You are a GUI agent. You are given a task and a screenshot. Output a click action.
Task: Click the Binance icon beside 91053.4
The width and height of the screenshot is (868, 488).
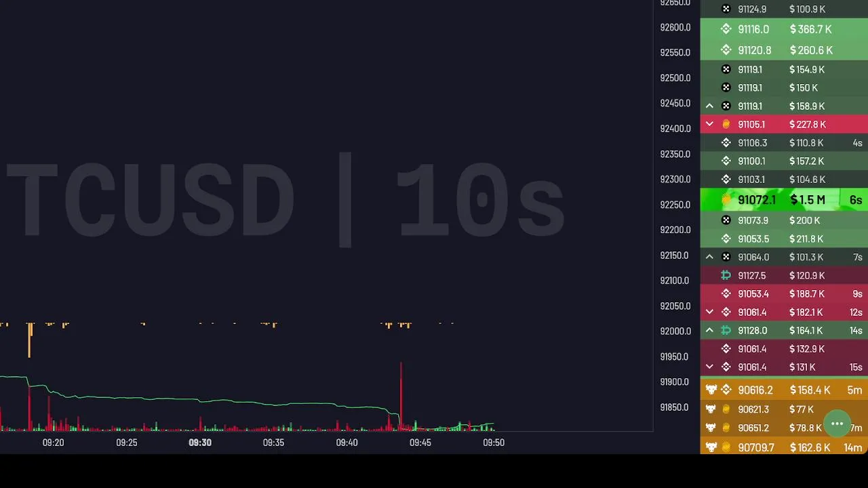pos(726,294)
